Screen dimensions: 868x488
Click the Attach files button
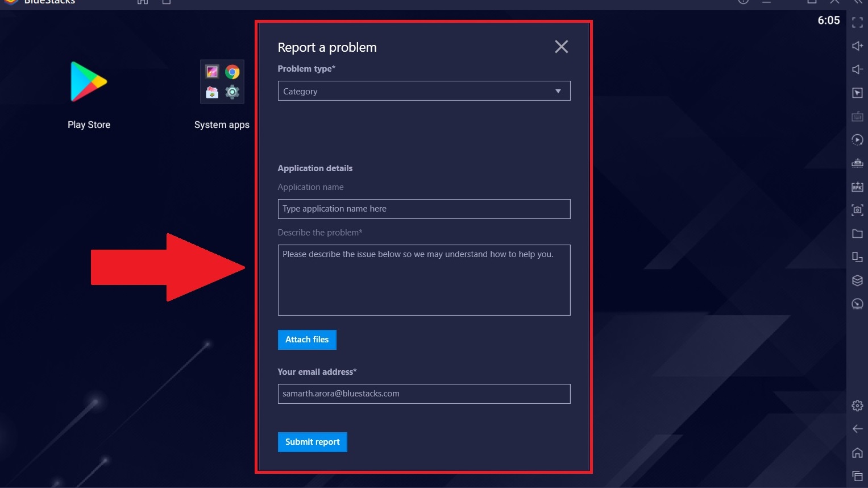coord(307,340)
